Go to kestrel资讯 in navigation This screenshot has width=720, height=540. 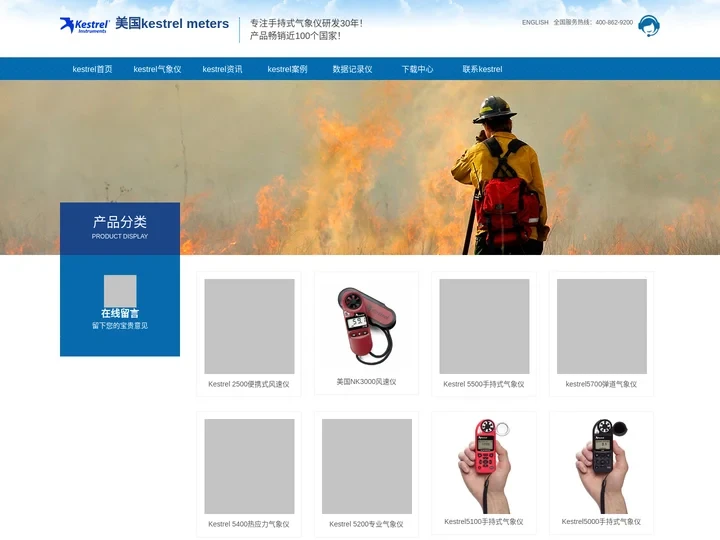[x=222, y=69]
